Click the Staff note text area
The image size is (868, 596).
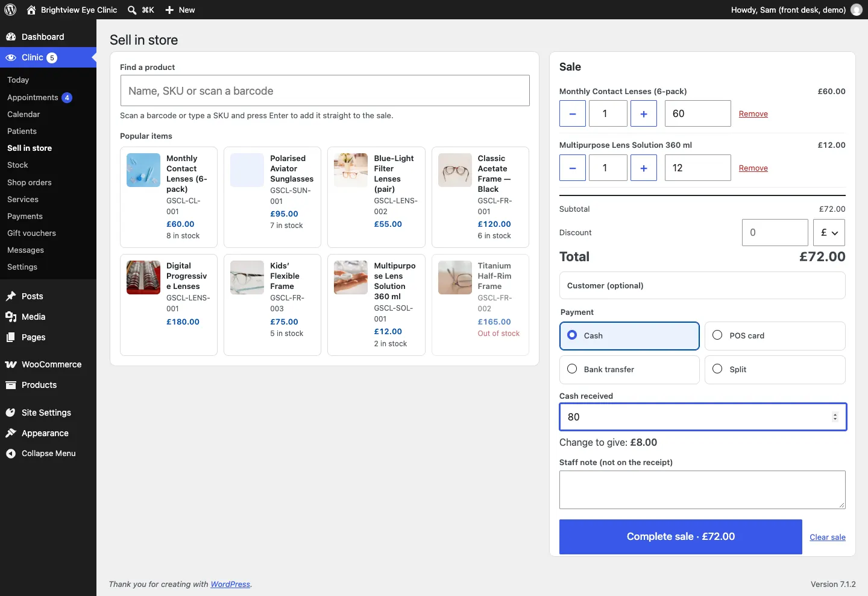point(702,490)
